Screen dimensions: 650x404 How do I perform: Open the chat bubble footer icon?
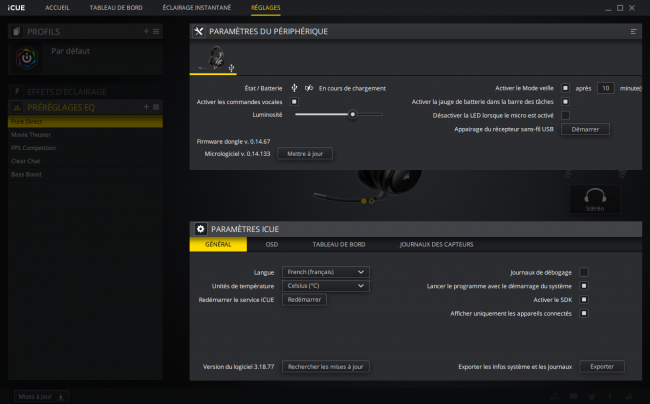(573, 397)
